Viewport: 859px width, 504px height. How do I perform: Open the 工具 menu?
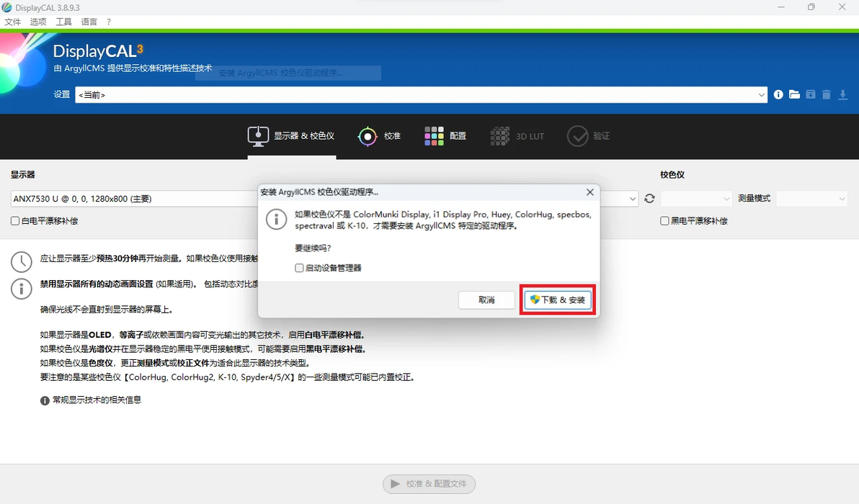63,22
